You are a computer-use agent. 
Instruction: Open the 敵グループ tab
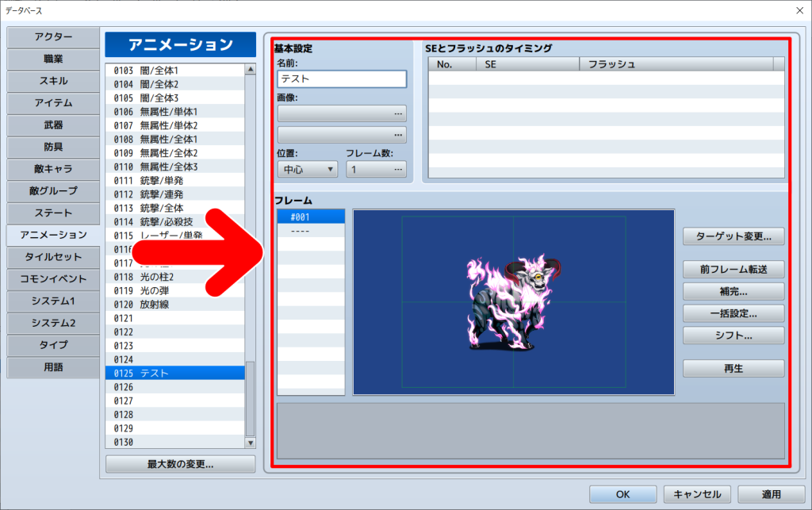point(53,191)
